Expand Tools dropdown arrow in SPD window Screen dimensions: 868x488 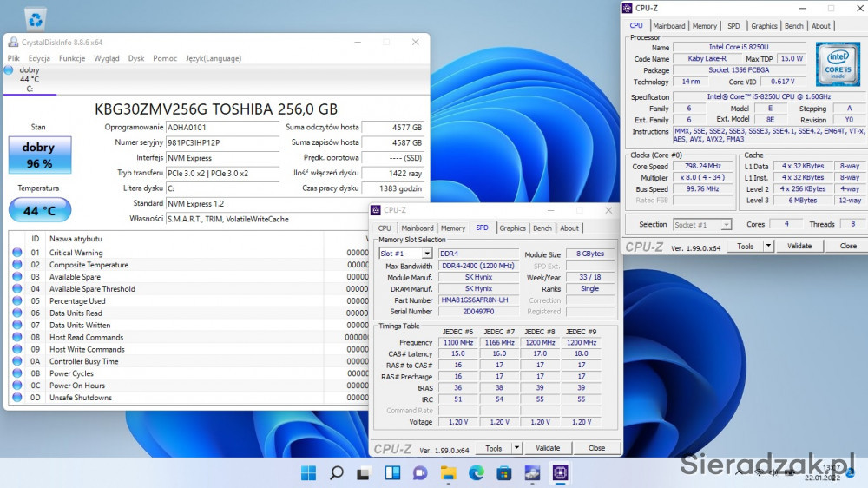click(x=516, y=448)
